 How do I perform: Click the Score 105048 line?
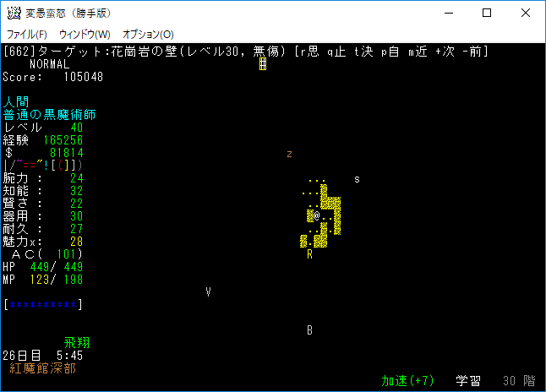[x=52, y=77]
